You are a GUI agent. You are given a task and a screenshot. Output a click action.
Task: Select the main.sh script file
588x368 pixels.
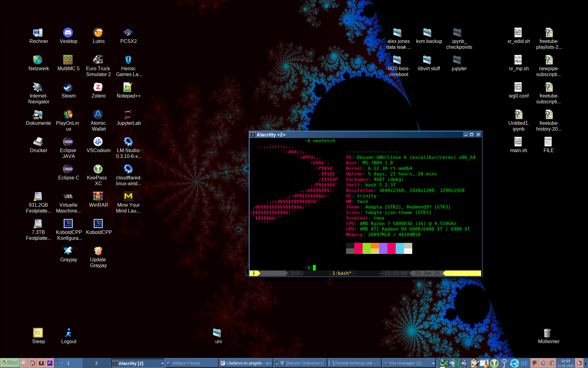pos(518,145)
